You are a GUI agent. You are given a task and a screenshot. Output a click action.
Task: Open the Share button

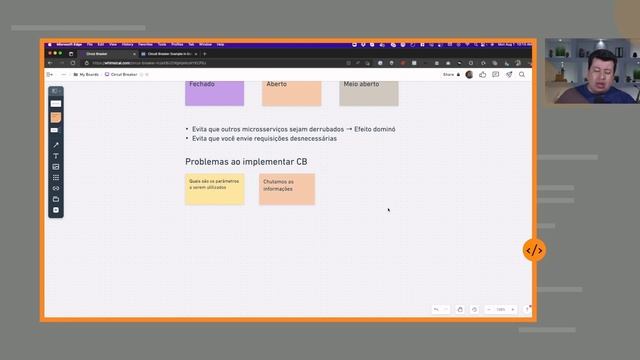point(451,75)
